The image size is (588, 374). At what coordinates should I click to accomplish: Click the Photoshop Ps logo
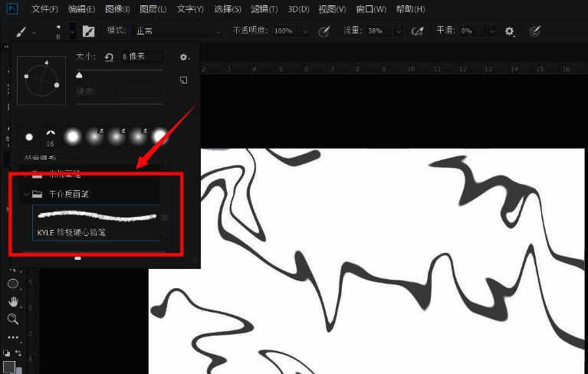point(12,8)
